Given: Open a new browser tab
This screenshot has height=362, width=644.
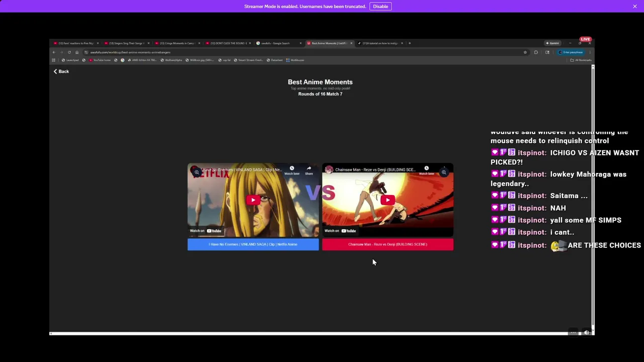Looking at the screenshot, I should pos(410,43).
